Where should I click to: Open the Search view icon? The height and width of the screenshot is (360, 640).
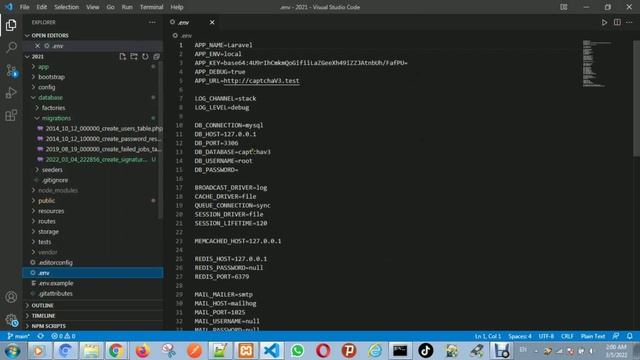click(x=11, y=47)
